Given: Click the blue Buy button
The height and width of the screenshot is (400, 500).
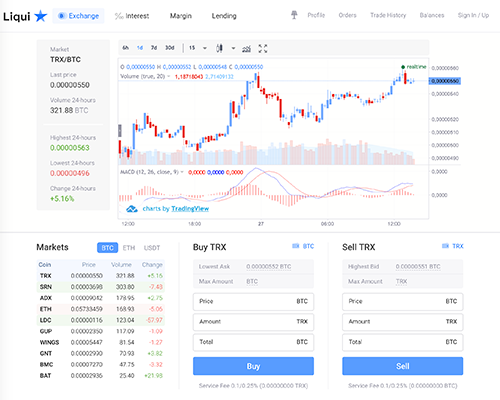Looking at the screenshot, I should point(253,366).
